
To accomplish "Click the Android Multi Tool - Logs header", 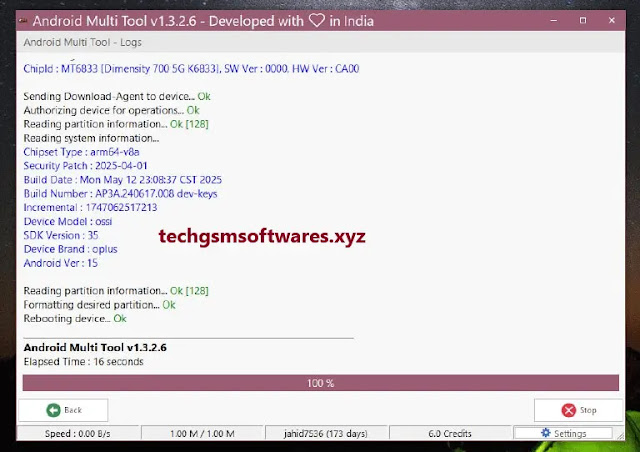I will (x=82, y=42).
